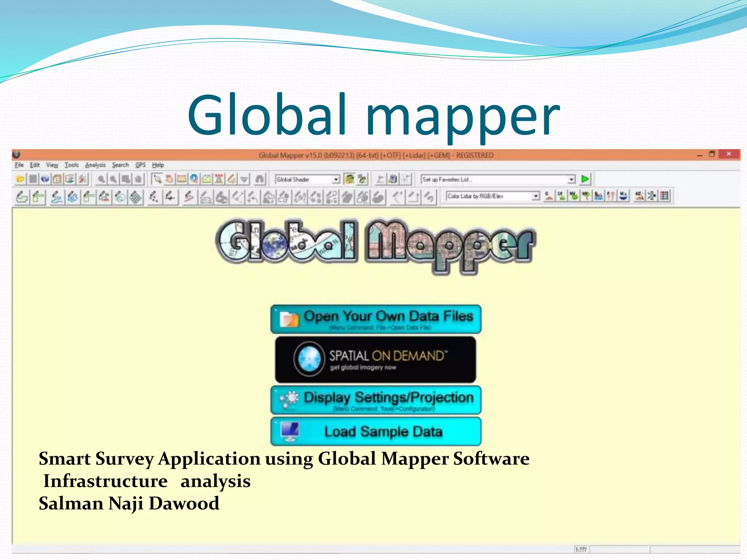This screenshot has height=560, width=747.
Task: Open the Analysis menu
Action: [95, 165]
